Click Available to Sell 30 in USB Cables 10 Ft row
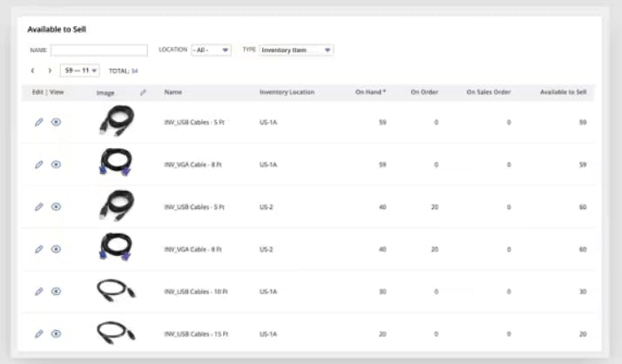 click(583, 292)
